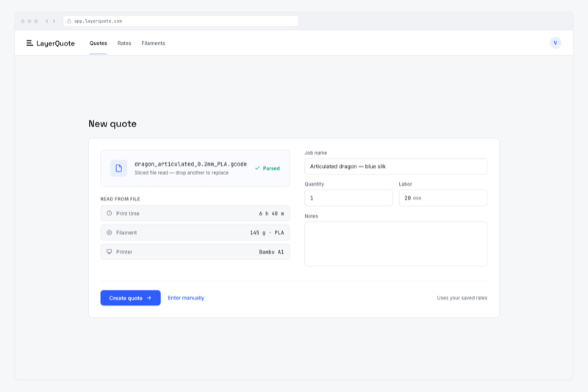Click the Create quote button
Screen dimensions: 588x392
point(131,298)
